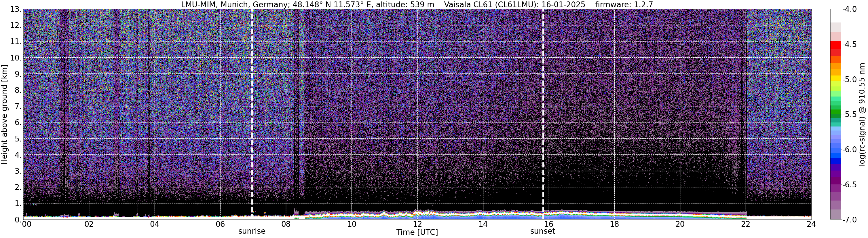Click the y-axis tick label 2.
The width and height of the screenshot is (868, 238).
(18, 188)
